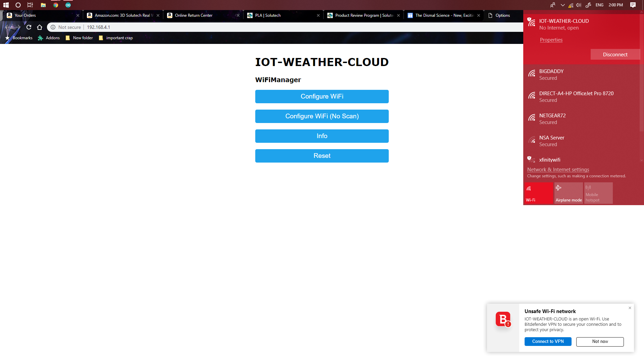Switch to the PLA | Solutech tab

pyautogui.click(x=268, y=15)
